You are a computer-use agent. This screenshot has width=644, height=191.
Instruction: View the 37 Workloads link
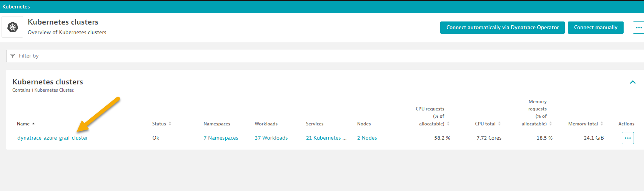click(x=271, y=138)
